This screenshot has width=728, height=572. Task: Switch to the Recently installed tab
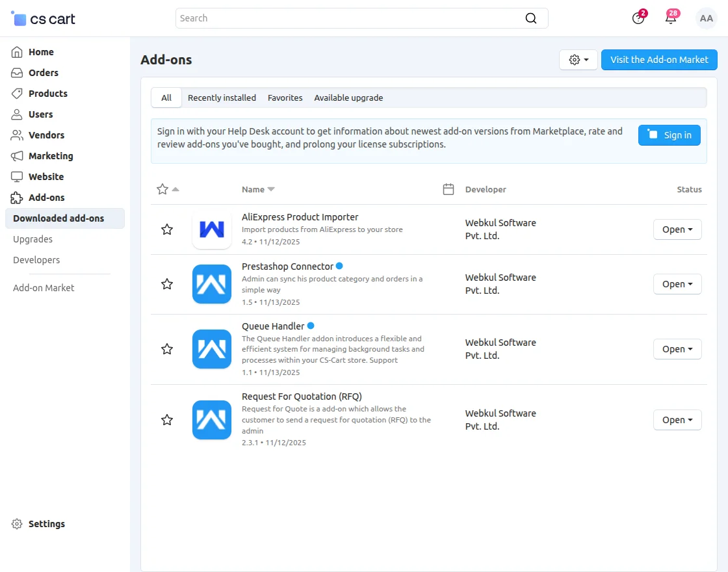click(222, 97)
